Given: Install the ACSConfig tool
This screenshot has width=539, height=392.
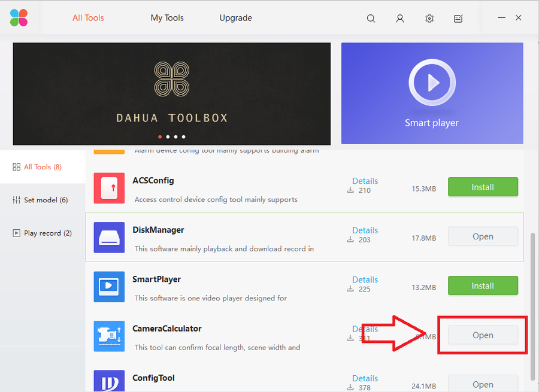Looking at the screenshot, I should 483,187.
